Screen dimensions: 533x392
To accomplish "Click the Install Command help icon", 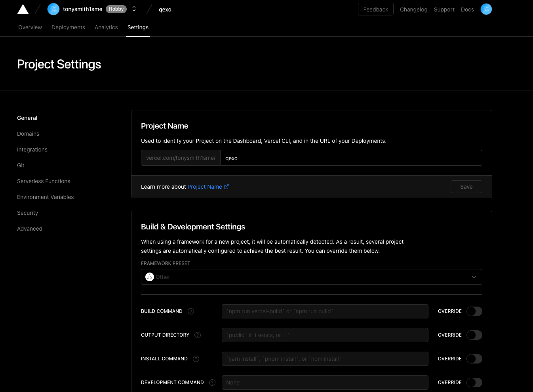I will click(196, 359).
